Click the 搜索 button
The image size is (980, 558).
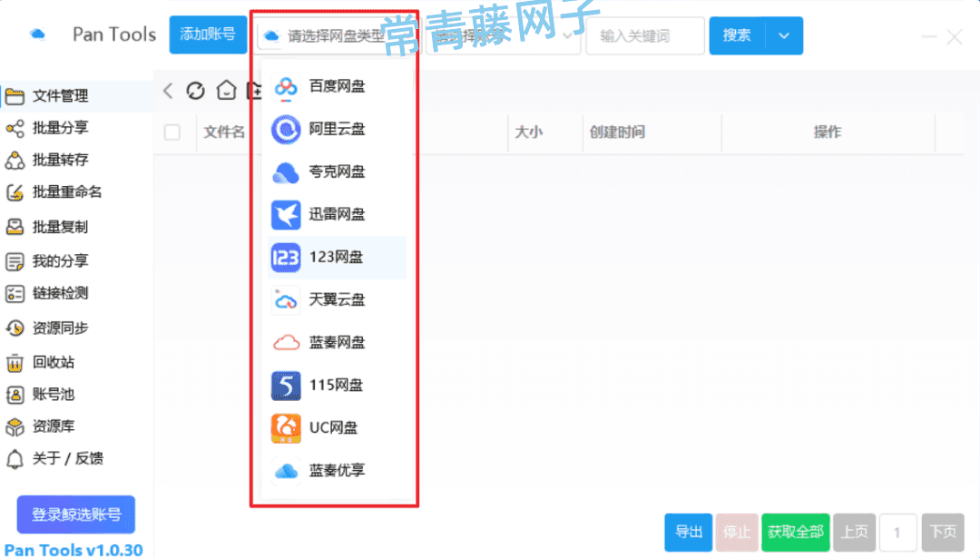737,35
